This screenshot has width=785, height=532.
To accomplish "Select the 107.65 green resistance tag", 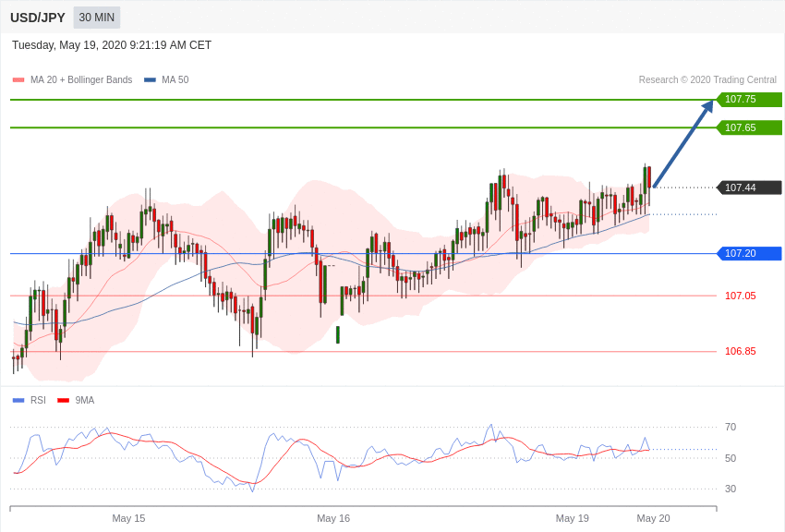I will click(750, 127).
